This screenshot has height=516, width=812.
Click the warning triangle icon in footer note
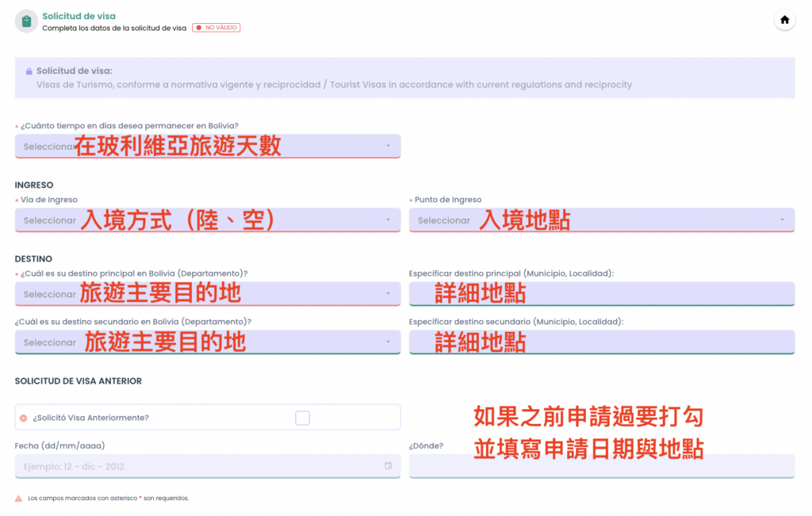coord(19,499)
